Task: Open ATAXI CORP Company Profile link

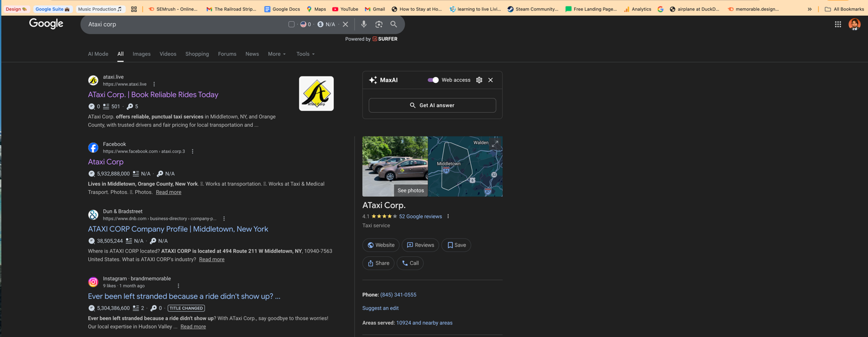Action: pyautogui.click(x=178, y=229)
